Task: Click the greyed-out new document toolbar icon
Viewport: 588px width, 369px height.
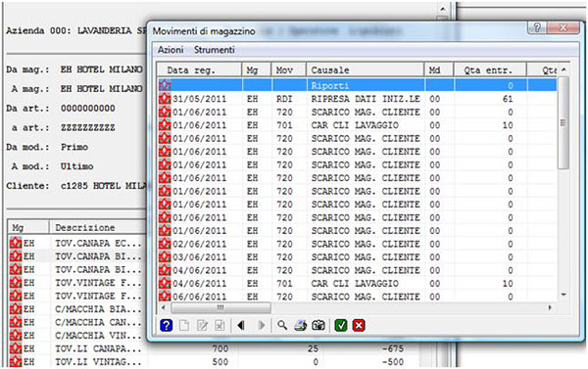Action: tap(184, 325)
